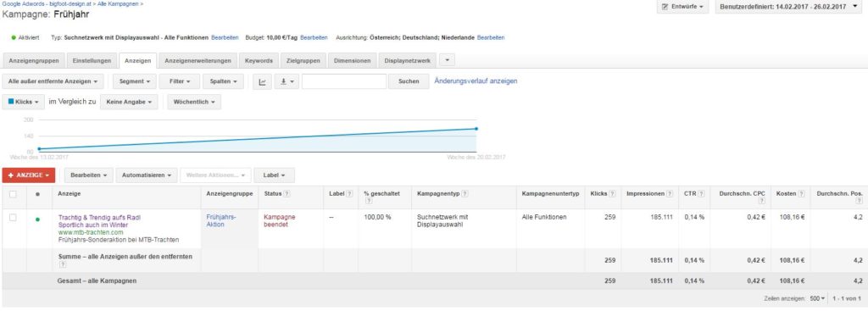Click the help icon next to Impressionen

(x=670, y=194)
